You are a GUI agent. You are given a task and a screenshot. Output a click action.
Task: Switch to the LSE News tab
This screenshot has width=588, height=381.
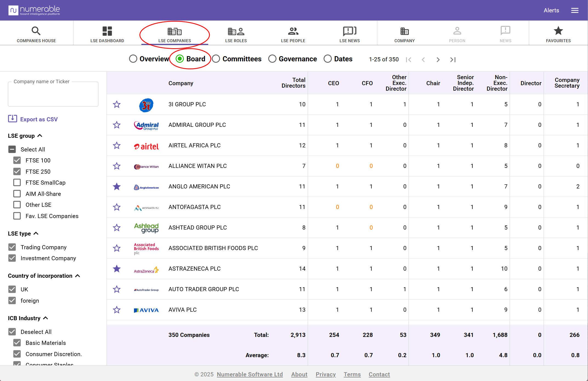point(349,34)
